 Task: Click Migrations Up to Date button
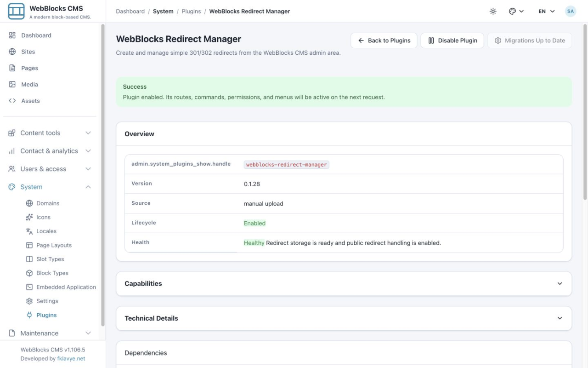[x=530, y=40]
